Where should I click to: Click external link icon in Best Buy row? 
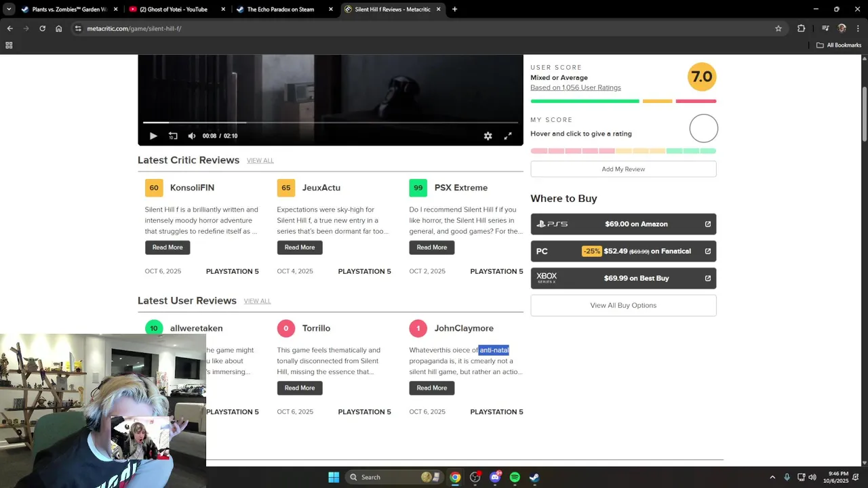click(708, 279)
